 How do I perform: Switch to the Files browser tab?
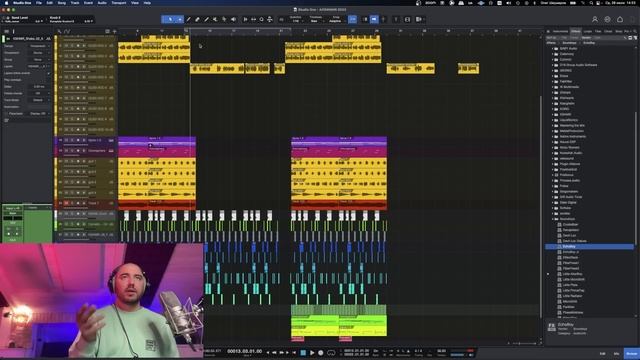[x=598, y=31]
